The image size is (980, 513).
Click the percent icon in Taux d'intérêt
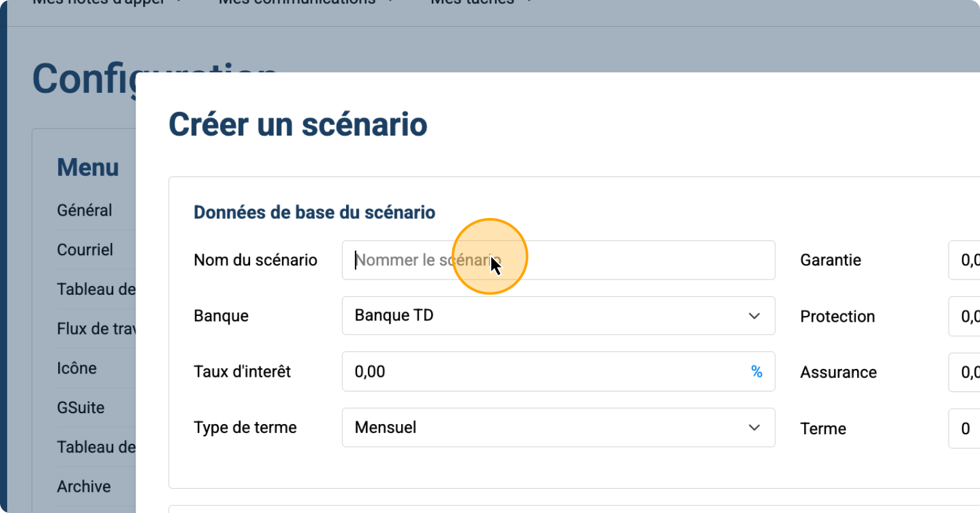756,372
